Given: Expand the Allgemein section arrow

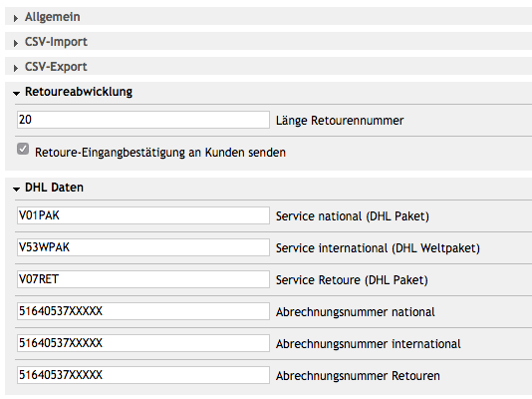Looking at the screenshot, I should 16,18.
